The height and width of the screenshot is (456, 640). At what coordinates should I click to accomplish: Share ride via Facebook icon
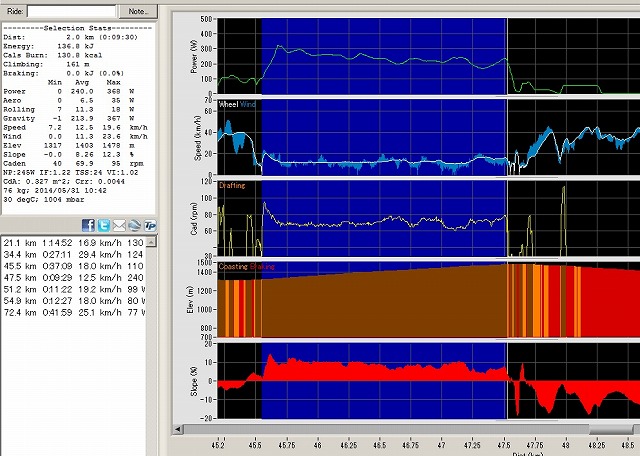click(88, 225)
